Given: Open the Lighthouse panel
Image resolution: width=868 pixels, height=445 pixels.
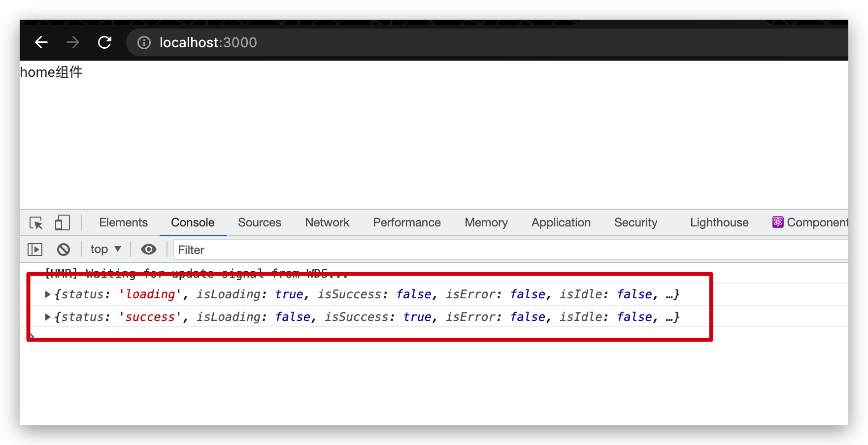Looking at the screenshot, I should tap(719, 222).
